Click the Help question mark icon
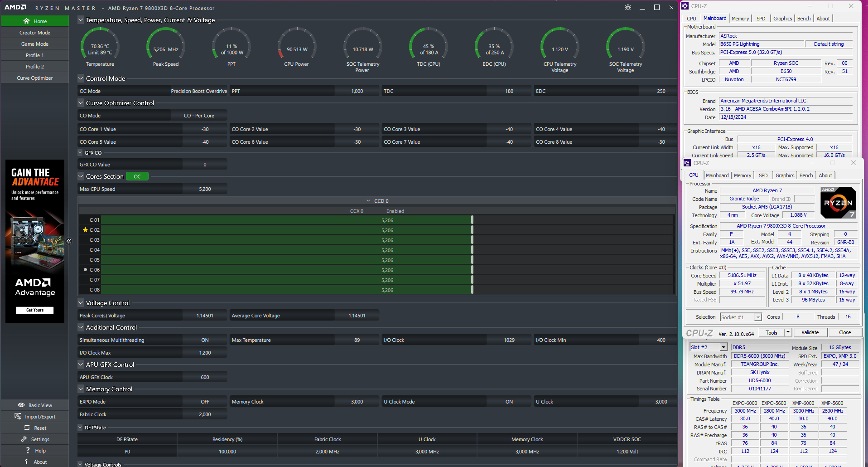 (x=28, y=450)
